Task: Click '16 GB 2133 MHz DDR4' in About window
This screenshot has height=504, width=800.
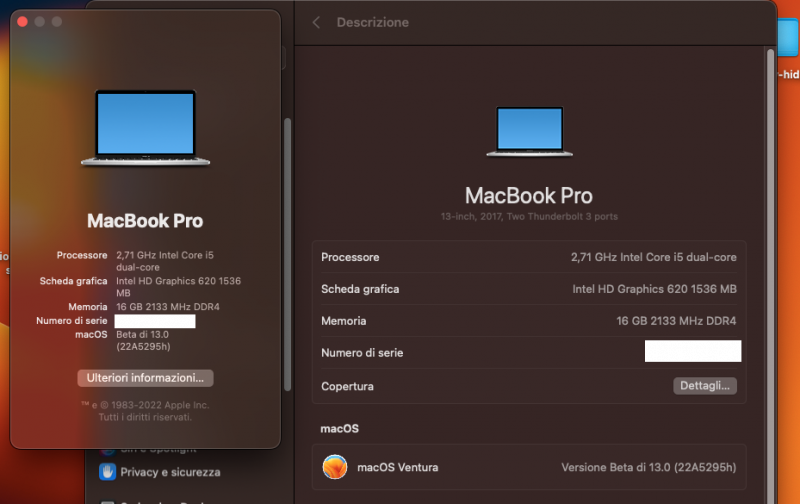Action: (168, 307)
